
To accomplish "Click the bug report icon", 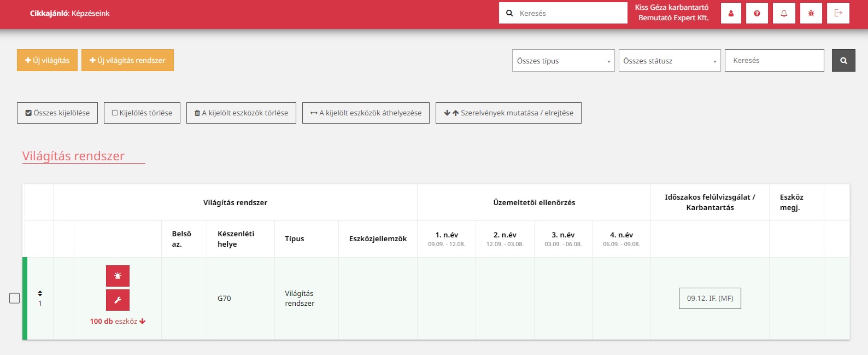I will pyautogui.click(x=811, y=13).
